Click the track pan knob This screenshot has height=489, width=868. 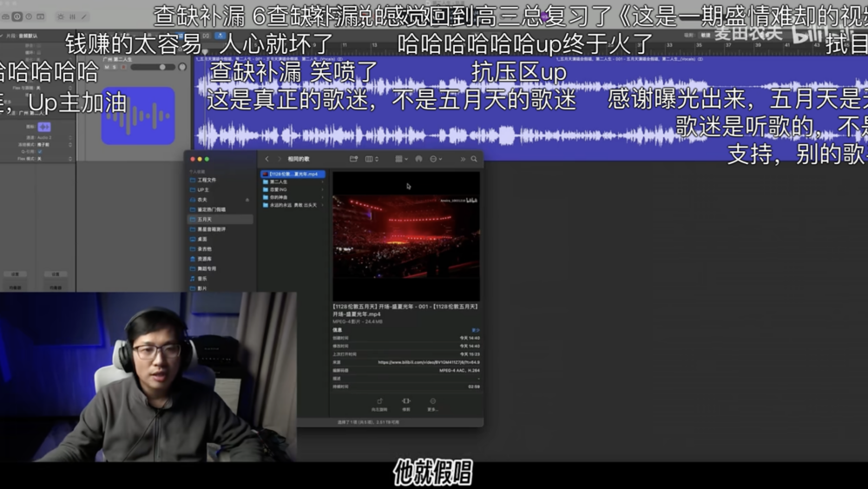point(182,67)
